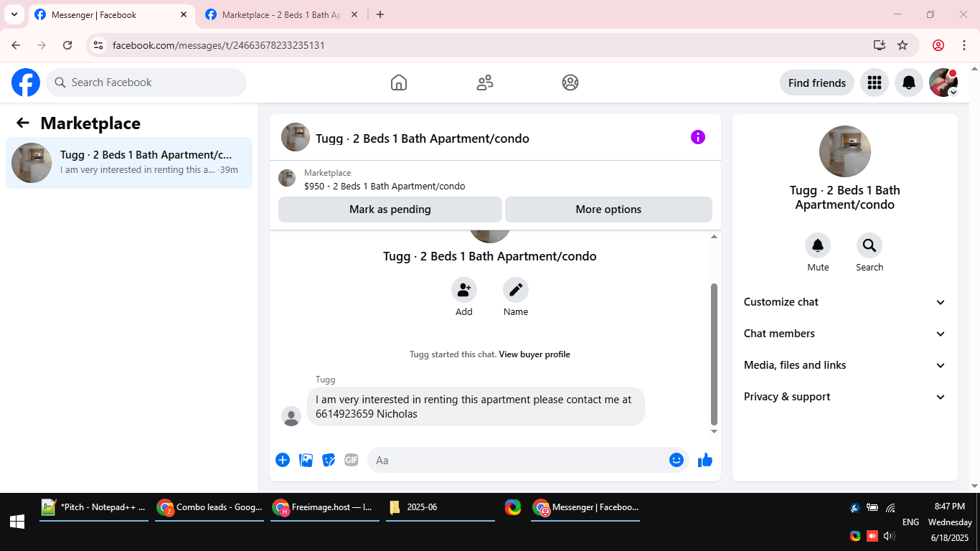Open the Groups icon in top navigation
Screen dimensions: 980x551
pyautogui.click(x=570, y=83)
